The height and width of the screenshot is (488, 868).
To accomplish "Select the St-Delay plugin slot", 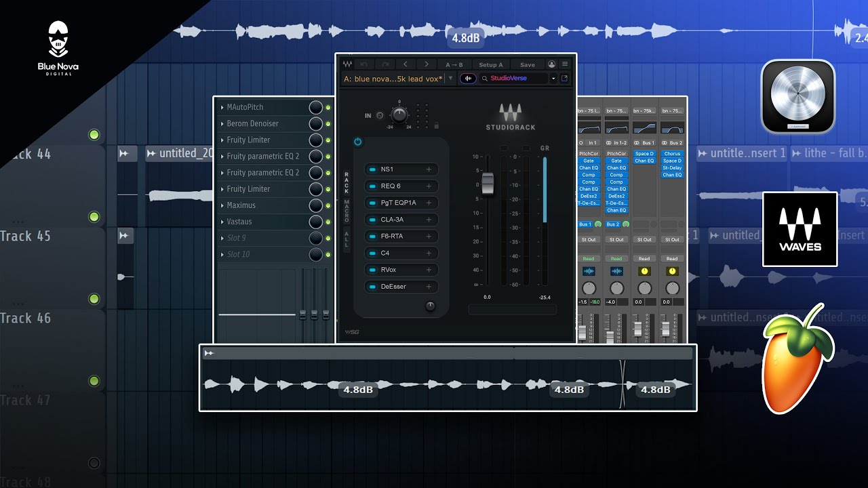I will [x=672, y=167].
